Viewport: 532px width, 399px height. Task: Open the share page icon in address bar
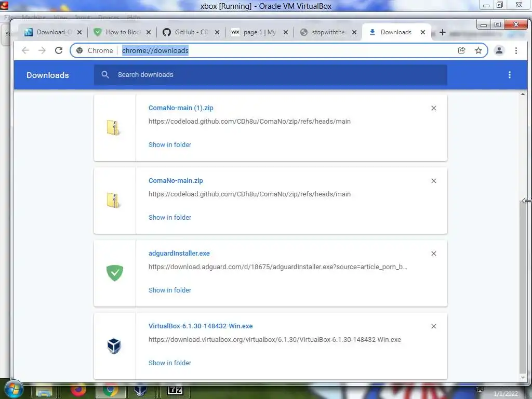click(461, 50)
